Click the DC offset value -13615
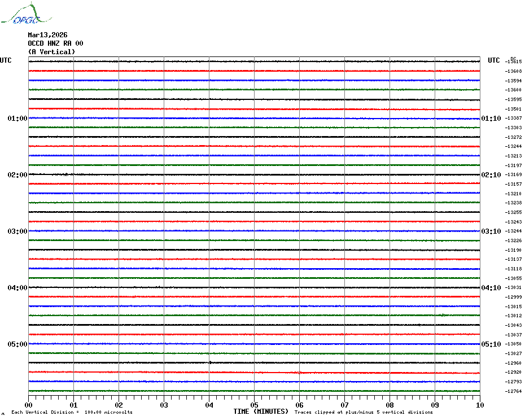The height and width of the screenshot is (420, 525). click(514, 62)
